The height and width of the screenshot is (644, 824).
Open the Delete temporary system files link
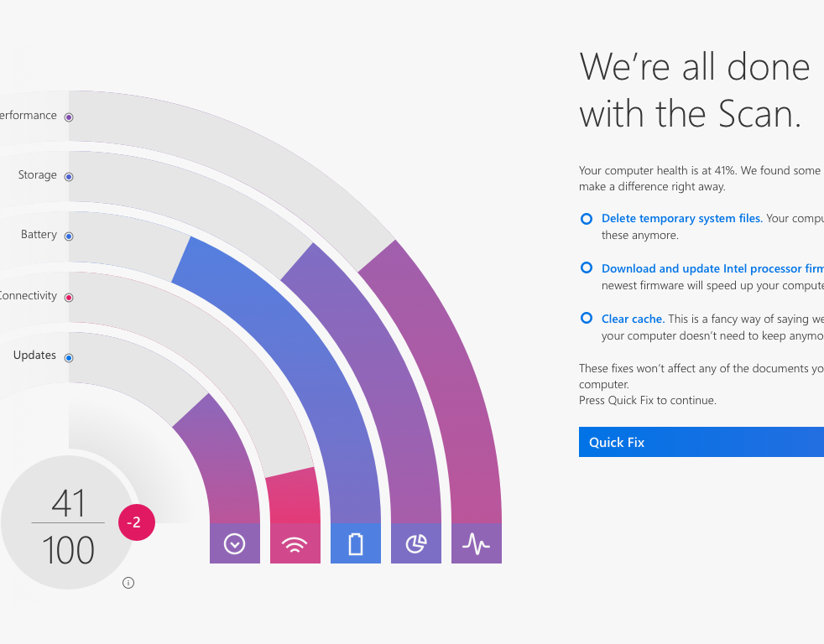click(x=681, y=219)
